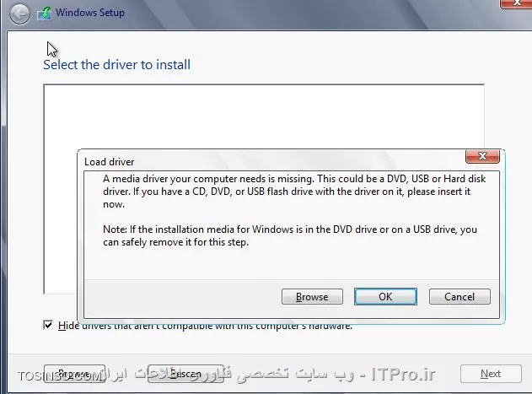Click the Next button
Screen dimensions: 532x394
tap(491, 374)
